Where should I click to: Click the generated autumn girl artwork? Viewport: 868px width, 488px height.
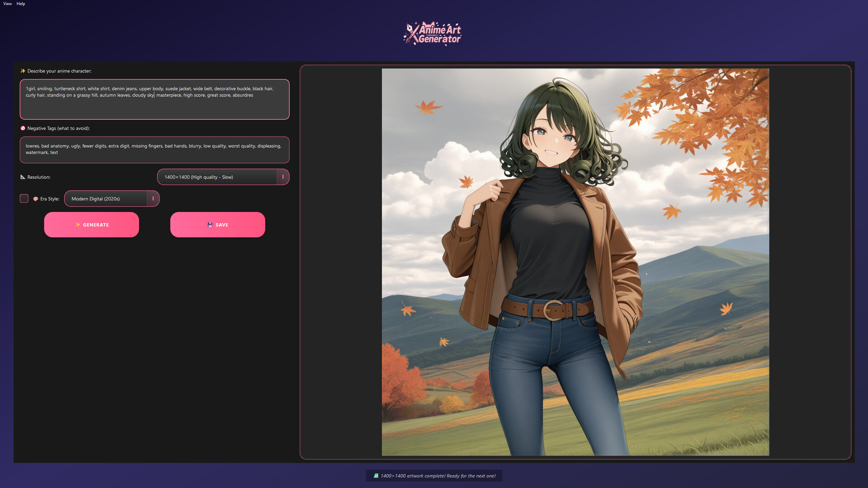(575, 262)
